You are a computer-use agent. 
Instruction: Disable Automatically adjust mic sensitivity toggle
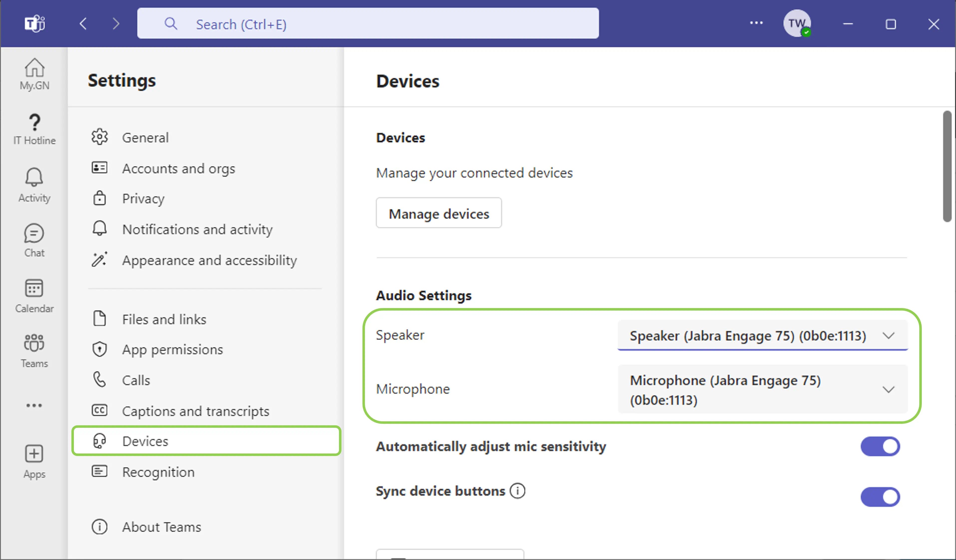[880, 446]
